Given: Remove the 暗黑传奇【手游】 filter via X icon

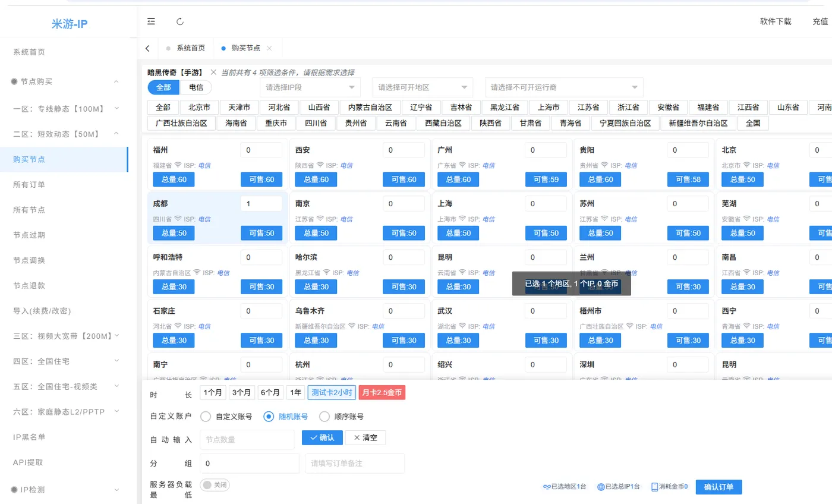Looking at the screenshot, I should coord(213,73).
